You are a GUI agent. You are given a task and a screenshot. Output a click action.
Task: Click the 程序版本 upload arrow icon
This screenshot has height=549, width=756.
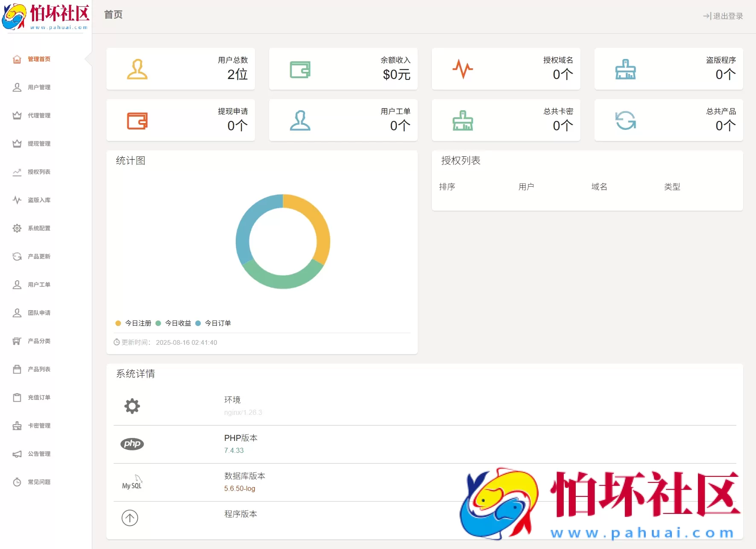click(130, 518)
